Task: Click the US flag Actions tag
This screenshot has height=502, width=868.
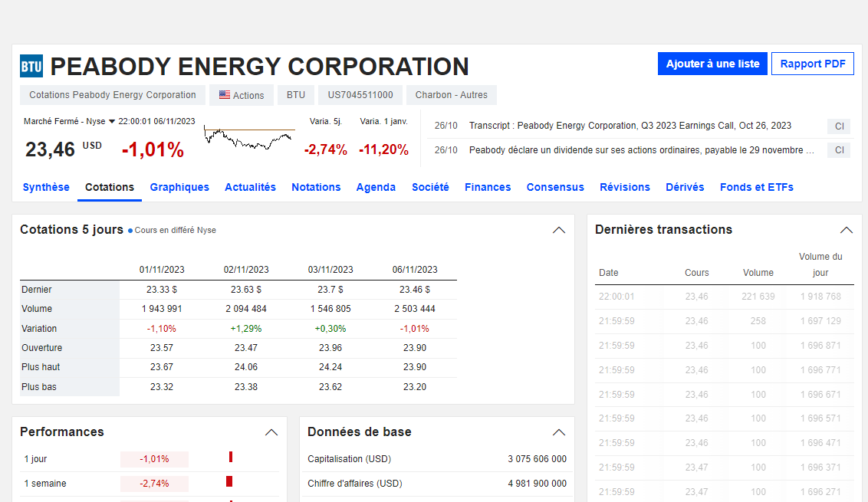Action: 242,95
